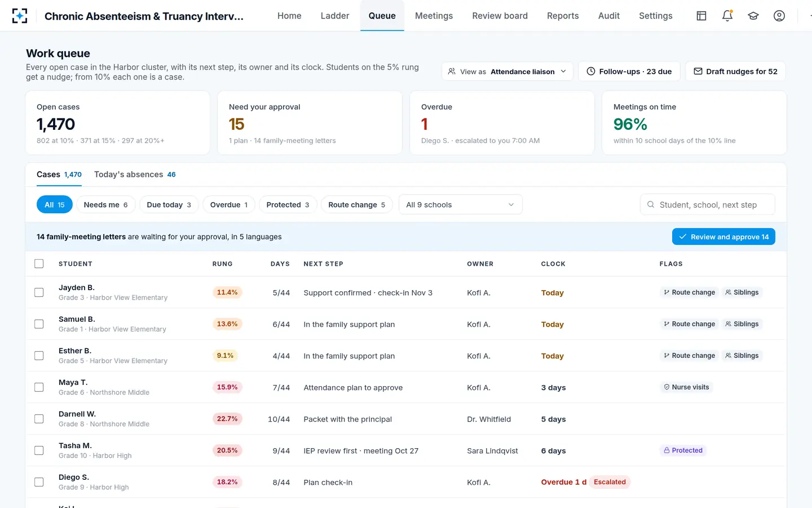
Task: Open the layout panel icon in header
Action: [x=701, y=16]
